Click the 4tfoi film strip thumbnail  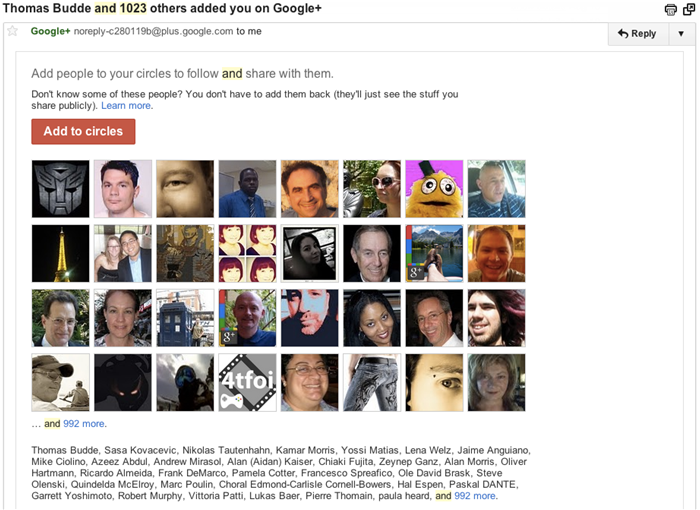[247, 382]
